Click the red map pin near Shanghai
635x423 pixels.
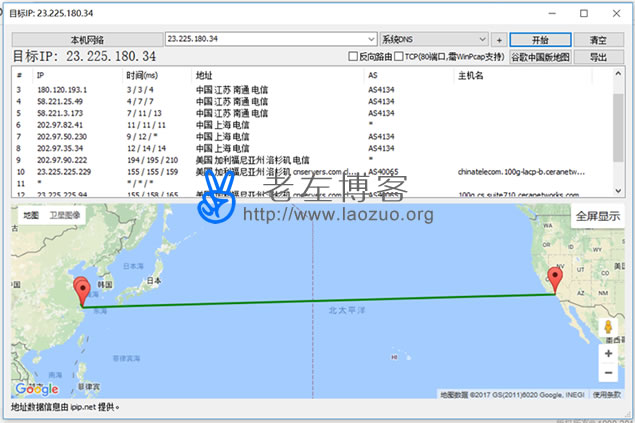(82, 291)
